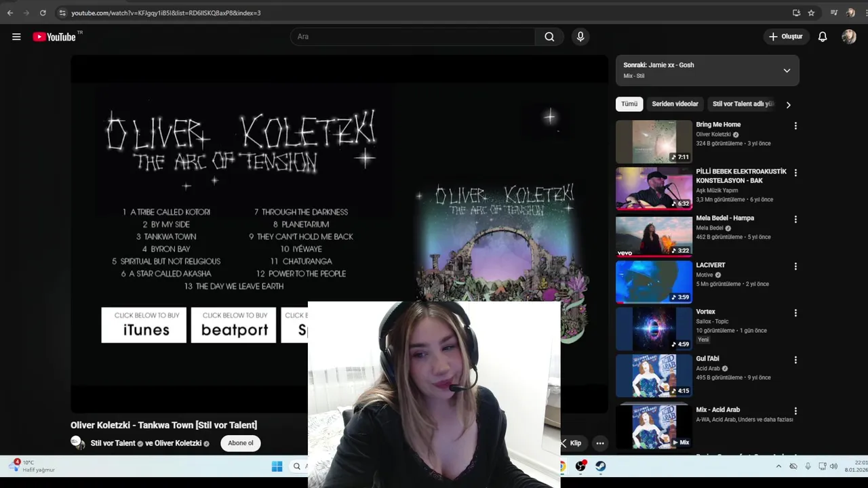The width and height of the screenshot is (868, 488).
Task: Go back in the browser
Action: [x=10, y=13]
